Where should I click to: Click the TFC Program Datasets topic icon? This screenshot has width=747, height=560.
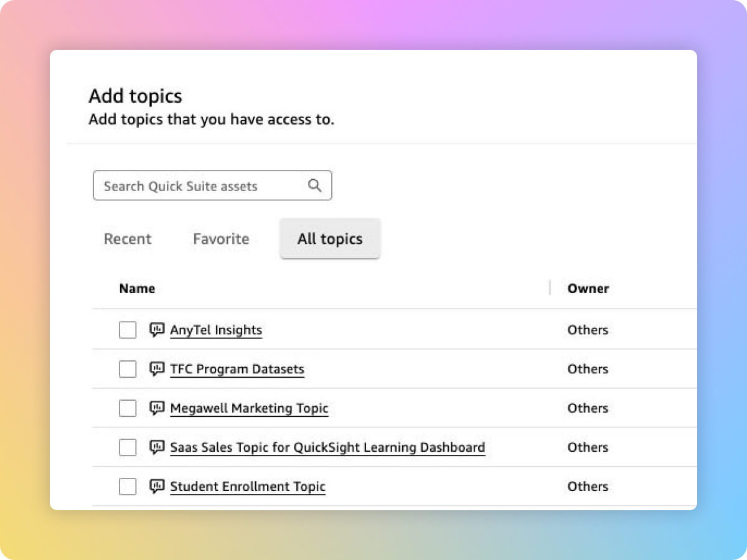pos(157,369)
